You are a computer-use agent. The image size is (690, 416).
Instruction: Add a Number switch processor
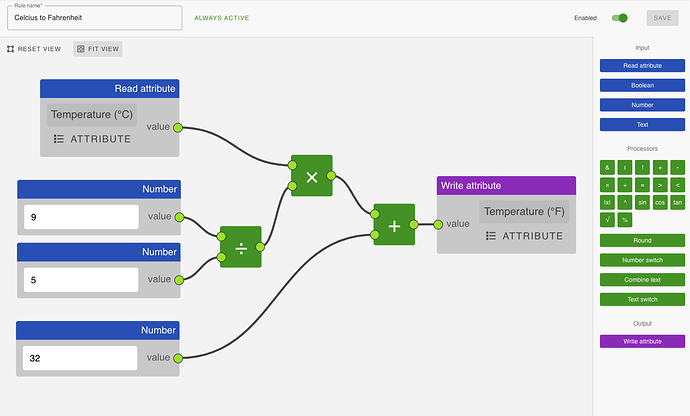pos(642,260)
